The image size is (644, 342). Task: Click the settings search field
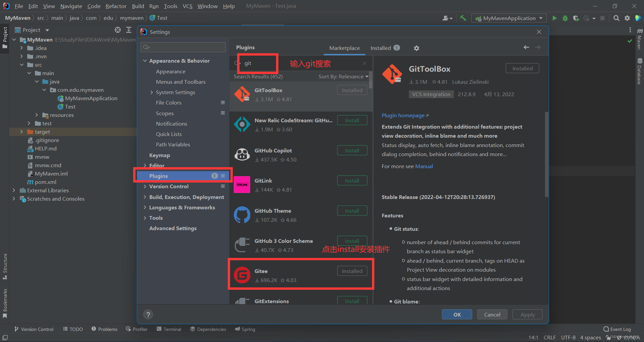pyautogui.click(x=183, y=47)
